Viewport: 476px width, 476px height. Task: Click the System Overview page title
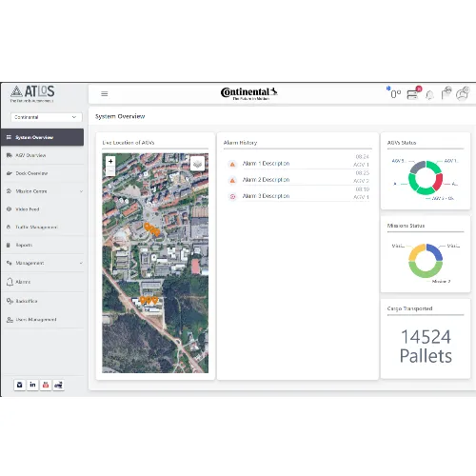(x=120, y=116)
